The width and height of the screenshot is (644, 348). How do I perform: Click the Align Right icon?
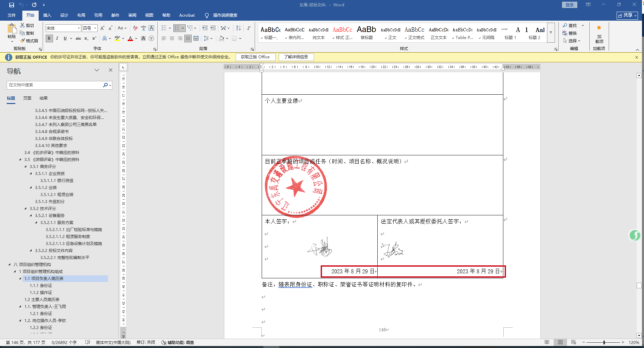coord(180,38)
